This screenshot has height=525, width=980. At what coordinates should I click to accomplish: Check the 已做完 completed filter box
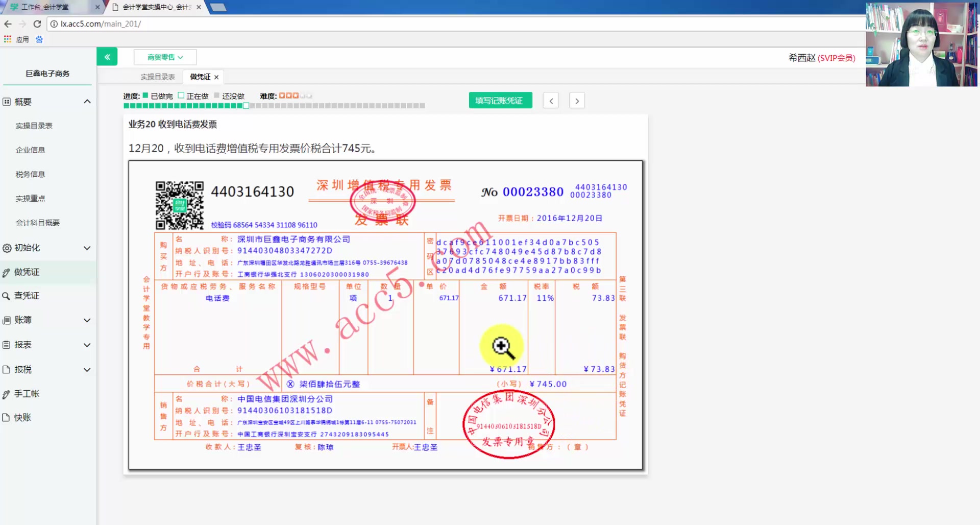pos(145,95)
